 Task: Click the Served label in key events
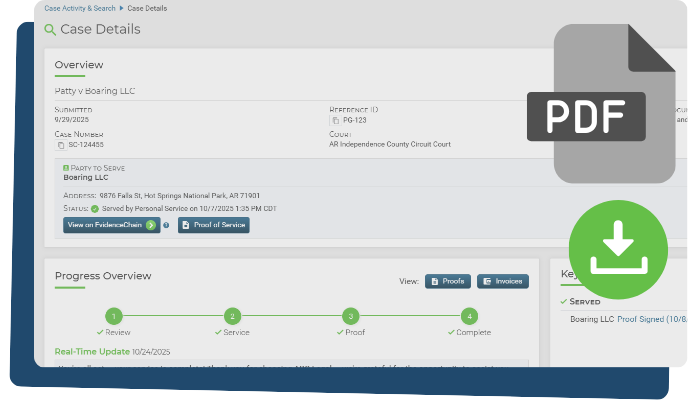pos(585,302)
